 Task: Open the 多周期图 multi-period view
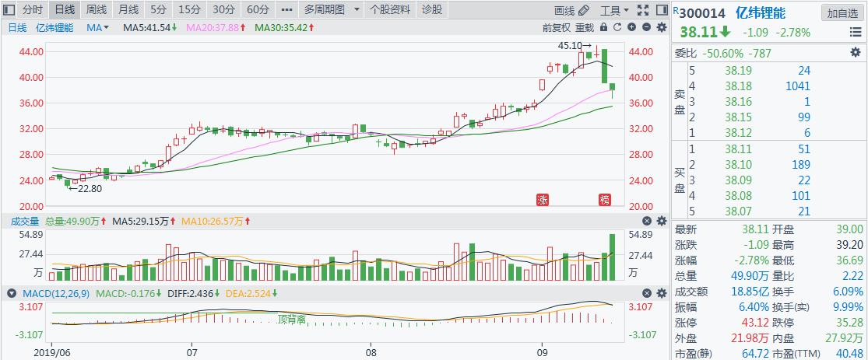(x=325, y=9)
